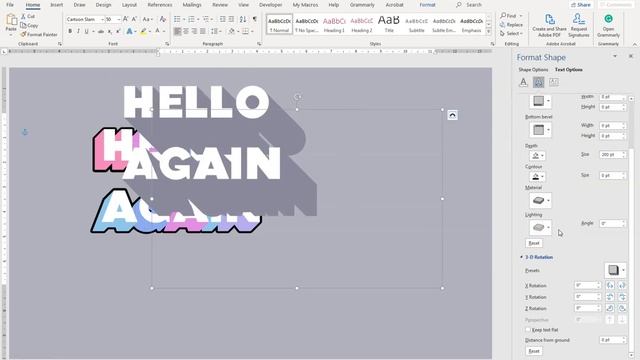This screenshot has width=640, height=360.
Task: Switch to the Design ribbon tab
Action: [103, 5]
